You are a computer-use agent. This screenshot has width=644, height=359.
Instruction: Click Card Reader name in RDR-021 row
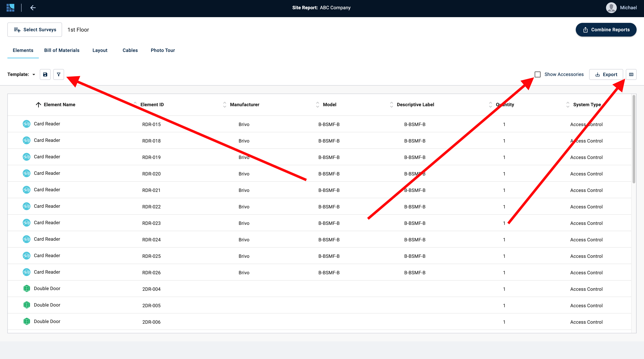click(47, 190)
